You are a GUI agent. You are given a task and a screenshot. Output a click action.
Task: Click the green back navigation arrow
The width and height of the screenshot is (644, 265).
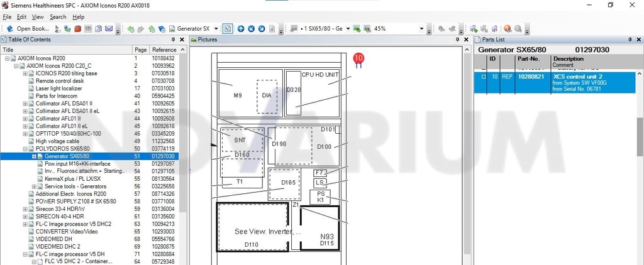pos(131,29)
